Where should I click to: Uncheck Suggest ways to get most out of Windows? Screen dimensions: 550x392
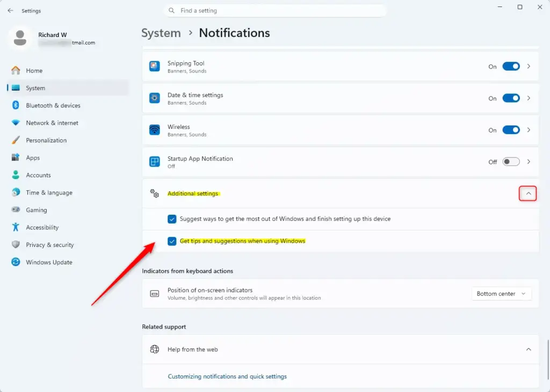[x=172, y=219]
